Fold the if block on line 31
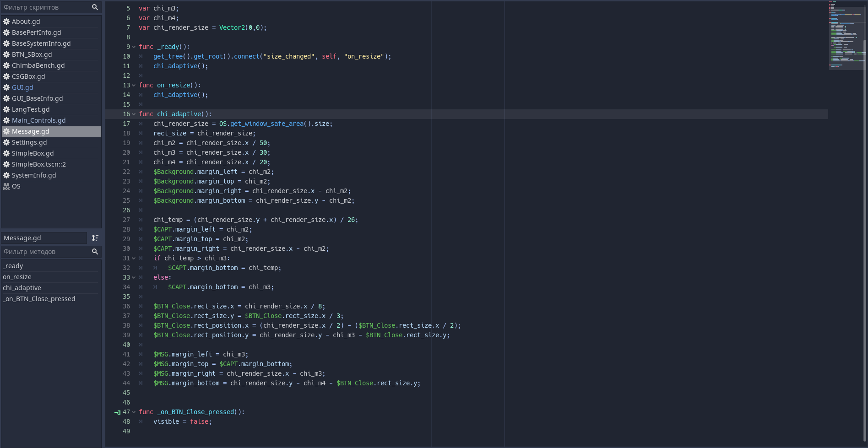 (x=134, y=259)
